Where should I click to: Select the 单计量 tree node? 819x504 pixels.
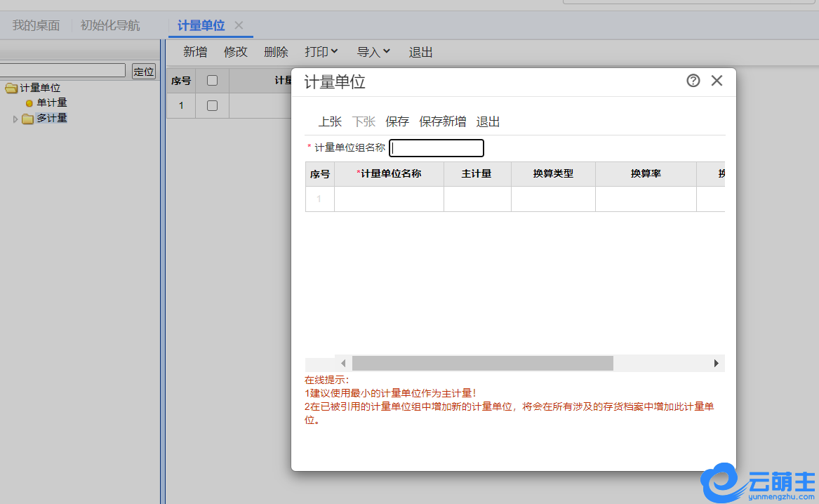[x=52, y=103]
